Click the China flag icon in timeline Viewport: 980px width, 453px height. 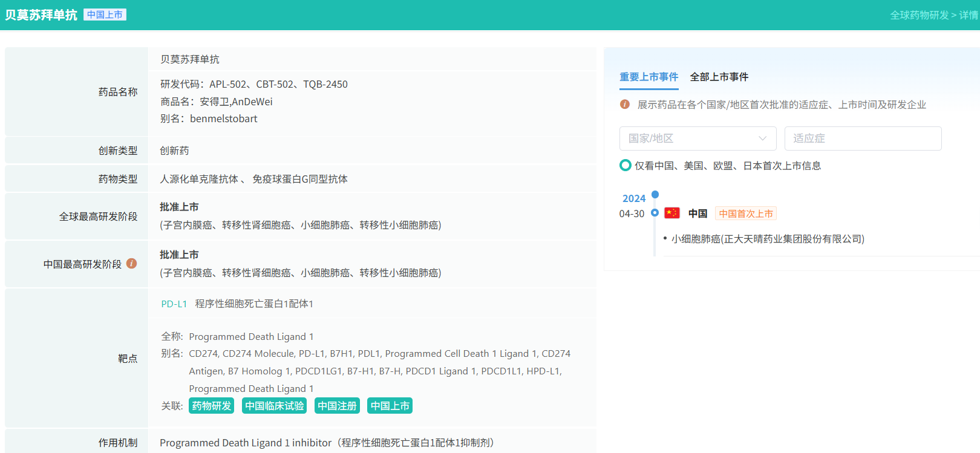click(672, 213)
